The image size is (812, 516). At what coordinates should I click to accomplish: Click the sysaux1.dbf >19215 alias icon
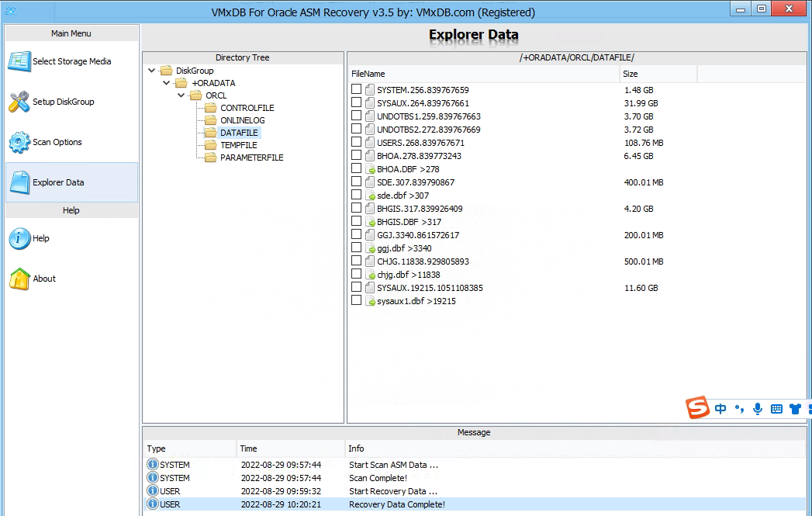(x=370, y=301)
